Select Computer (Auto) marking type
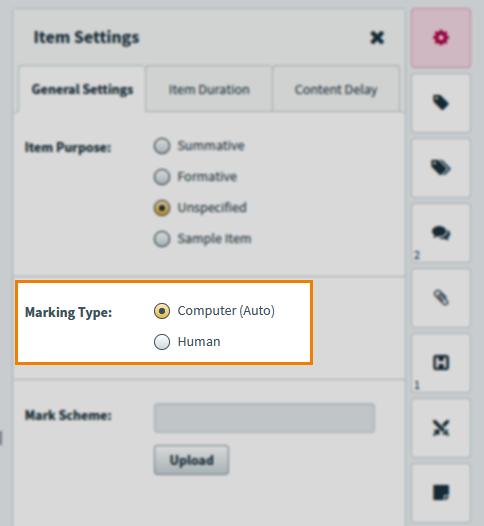The width and height of the screenshot is (484, 526). click(x=162, y=311)
